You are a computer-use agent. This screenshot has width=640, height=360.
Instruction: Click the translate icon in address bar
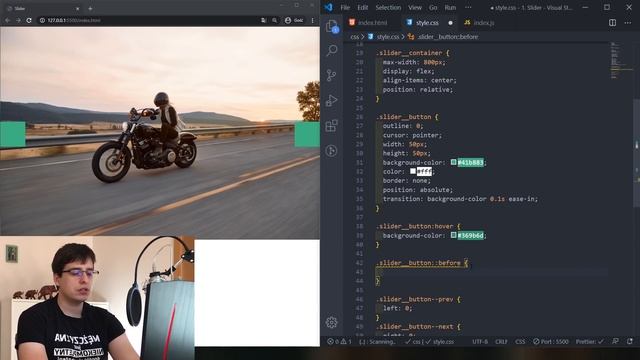tap(264, 20)
